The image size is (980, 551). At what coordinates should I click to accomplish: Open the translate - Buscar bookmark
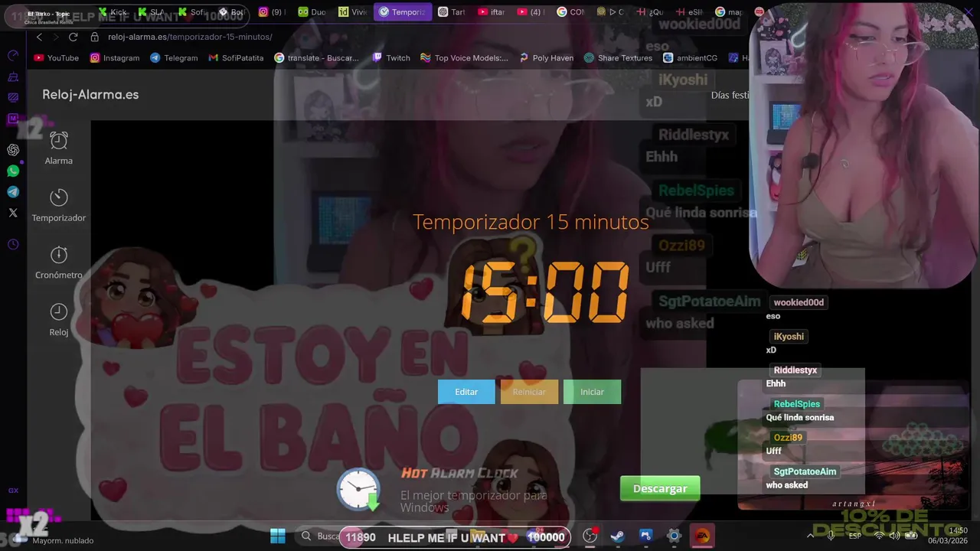click(x=316, y=58)
